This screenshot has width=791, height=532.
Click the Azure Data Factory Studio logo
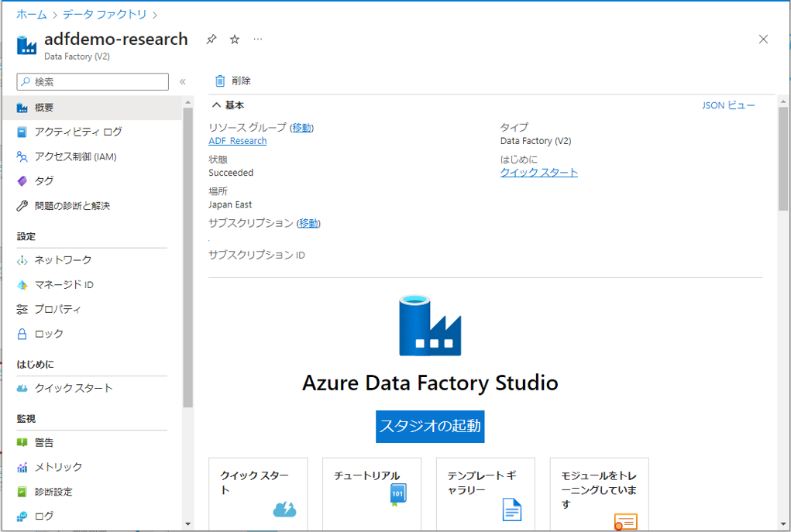(x=430, y=325)
